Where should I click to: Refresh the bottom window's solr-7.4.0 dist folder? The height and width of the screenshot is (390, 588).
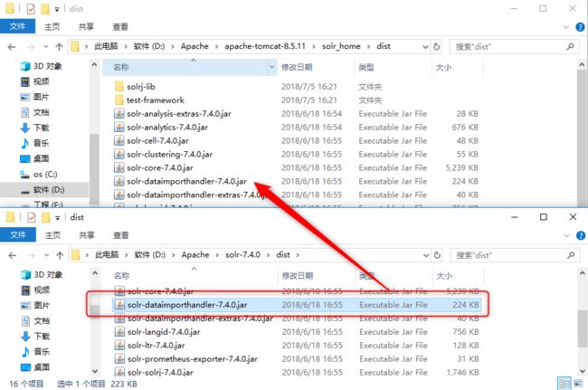click(437, 255)
